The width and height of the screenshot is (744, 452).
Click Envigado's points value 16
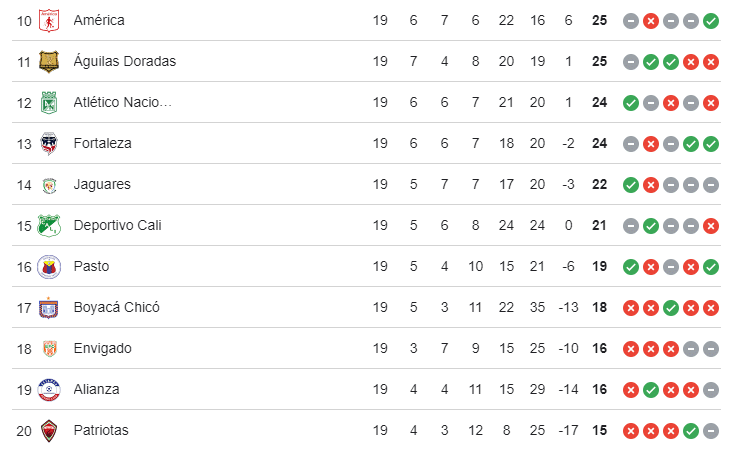coord(599,349)
